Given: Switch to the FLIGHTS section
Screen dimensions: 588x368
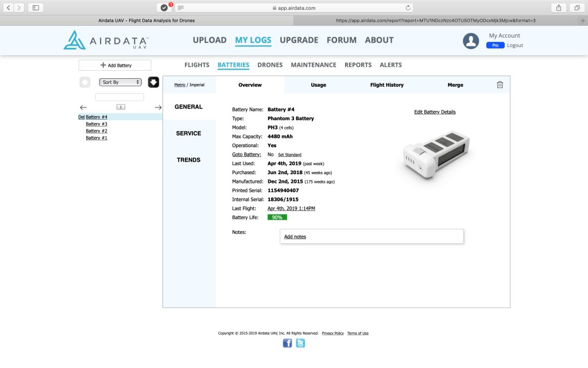Looking at the screenshot, I should [x=197, y=65].
